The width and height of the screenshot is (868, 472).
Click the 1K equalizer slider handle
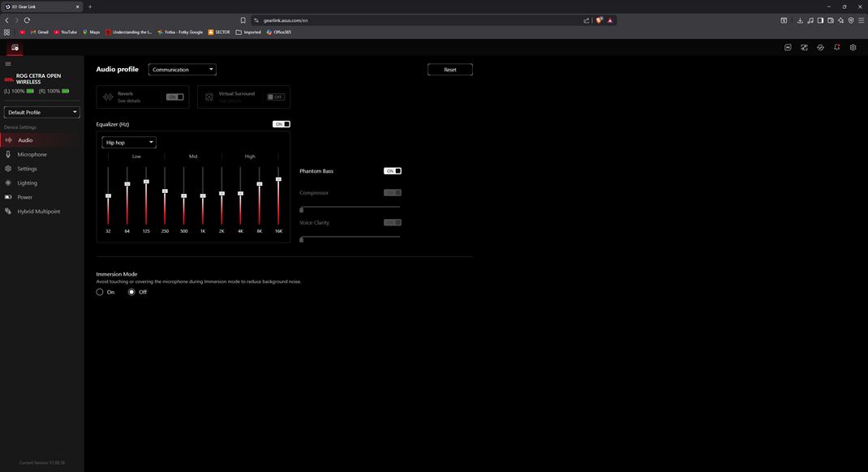point(203,196)
